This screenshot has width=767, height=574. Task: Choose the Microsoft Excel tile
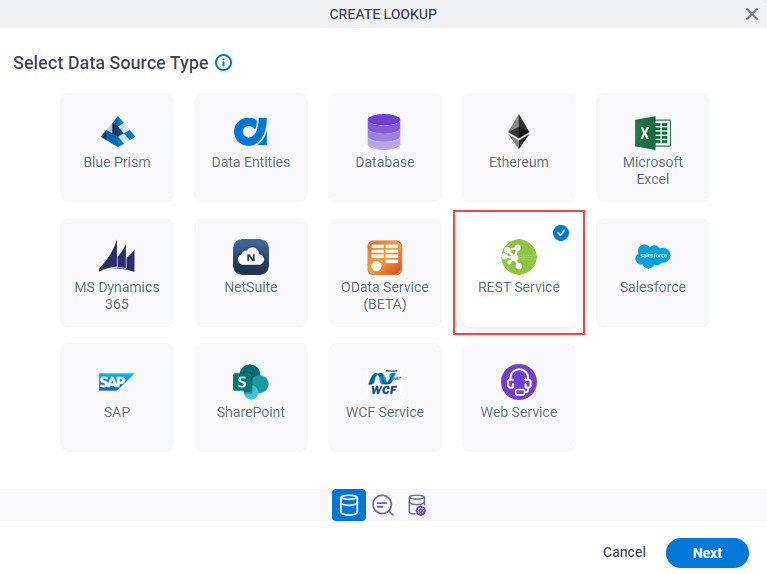coord(653,147)
